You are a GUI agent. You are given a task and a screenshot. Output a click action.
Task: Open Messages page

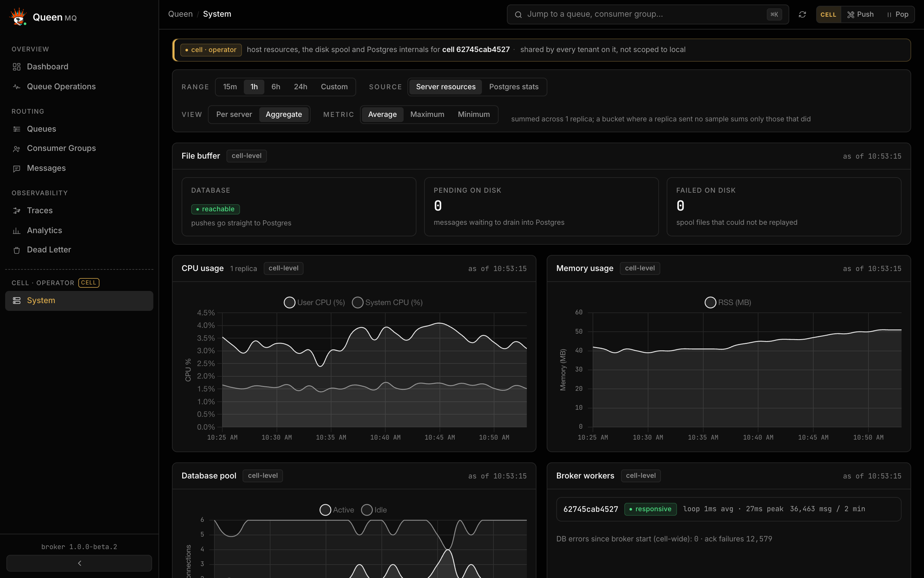pos(79,168)
